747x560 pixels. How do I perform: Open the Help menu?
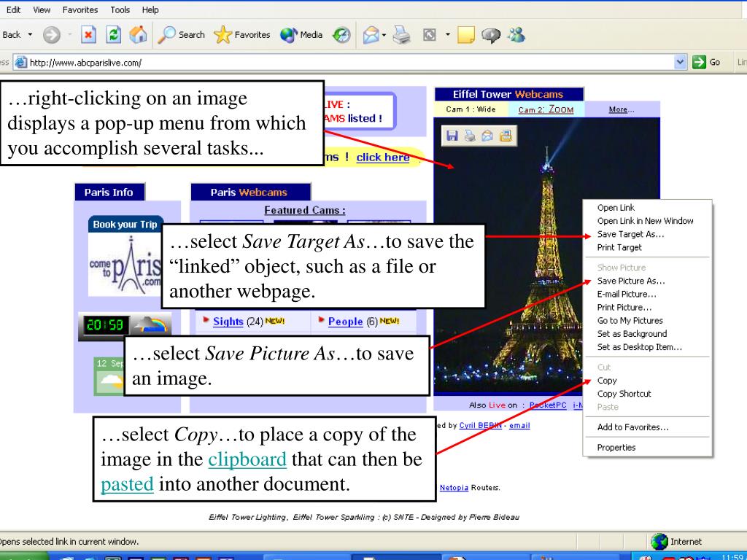coord(150,9)
